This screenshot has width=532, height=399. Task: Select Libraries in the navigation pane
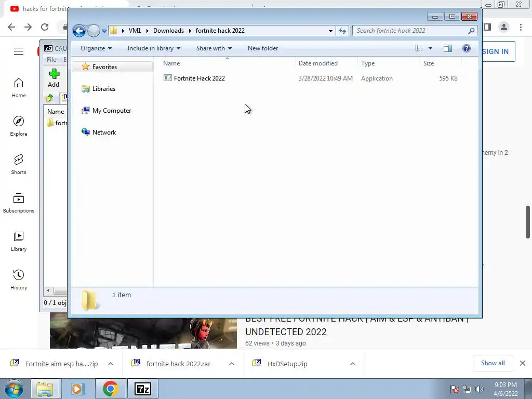coord(104,88)
